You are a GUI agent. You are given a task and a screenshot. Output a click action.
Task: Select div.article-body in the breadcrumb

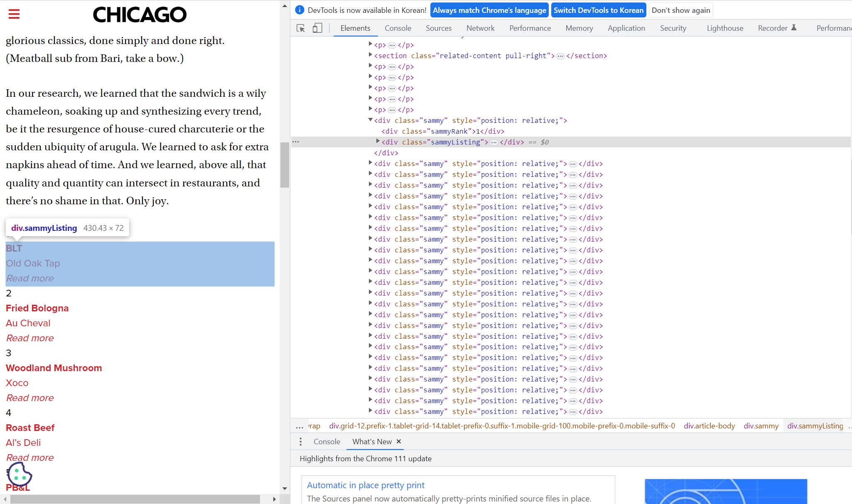[x=709, y=426]
